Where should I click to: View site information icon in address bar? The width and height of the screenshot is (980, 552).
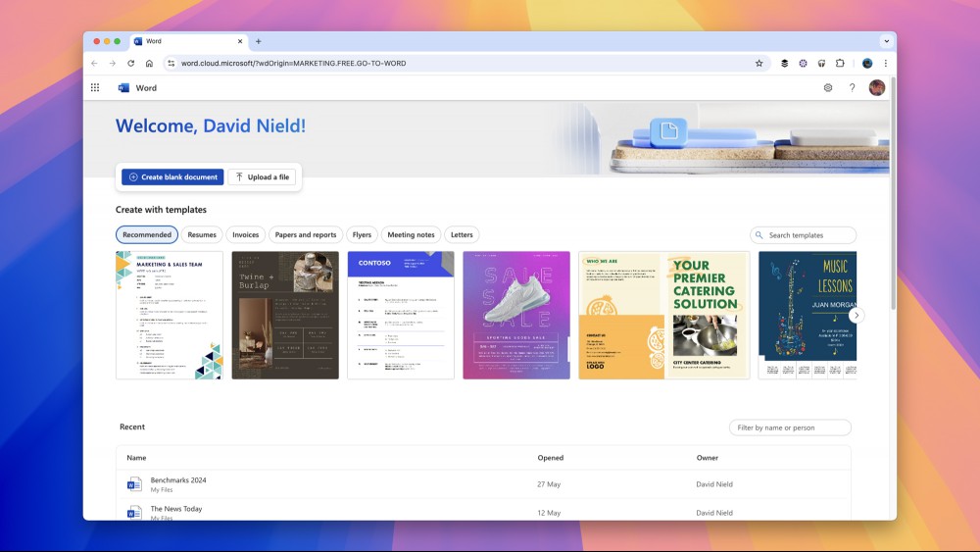click(x=171, y=63)
